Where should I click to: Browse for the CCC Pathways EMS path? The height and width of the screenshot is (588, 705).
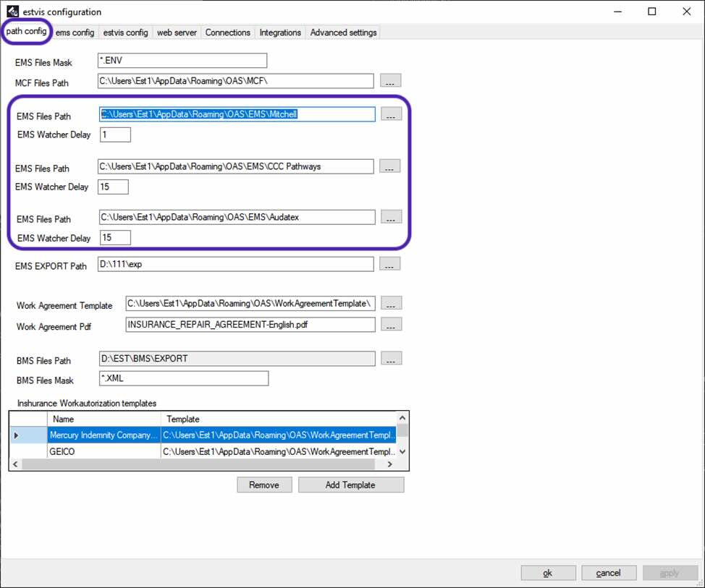[390, 166]
